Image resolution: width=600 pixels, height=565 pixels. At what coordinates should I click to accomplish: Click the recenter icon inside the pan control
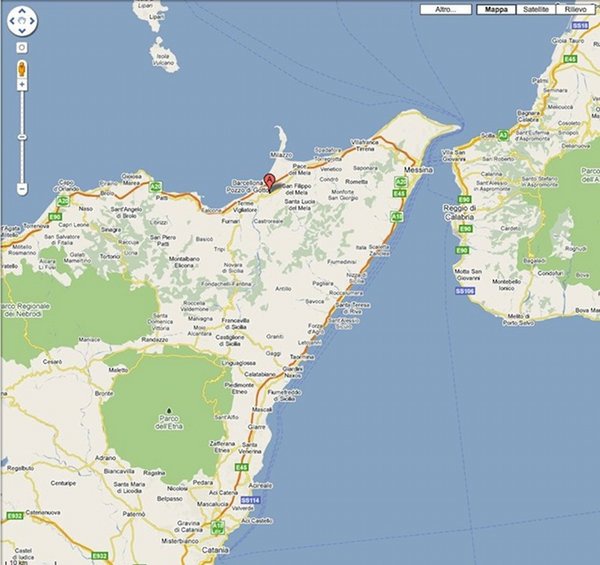click(x=22, y=21)
